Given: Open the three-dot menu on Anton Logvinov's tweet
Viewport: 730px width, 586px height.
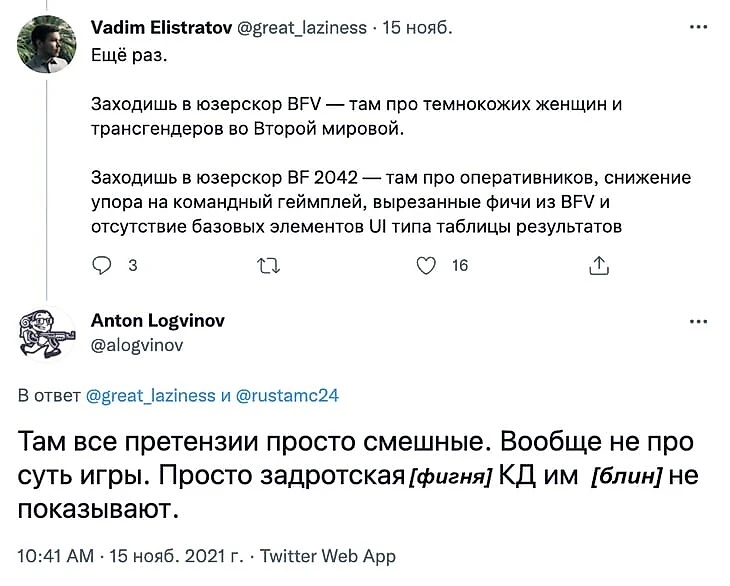Looking at the screenshot, I should click(x=698, y=322).
